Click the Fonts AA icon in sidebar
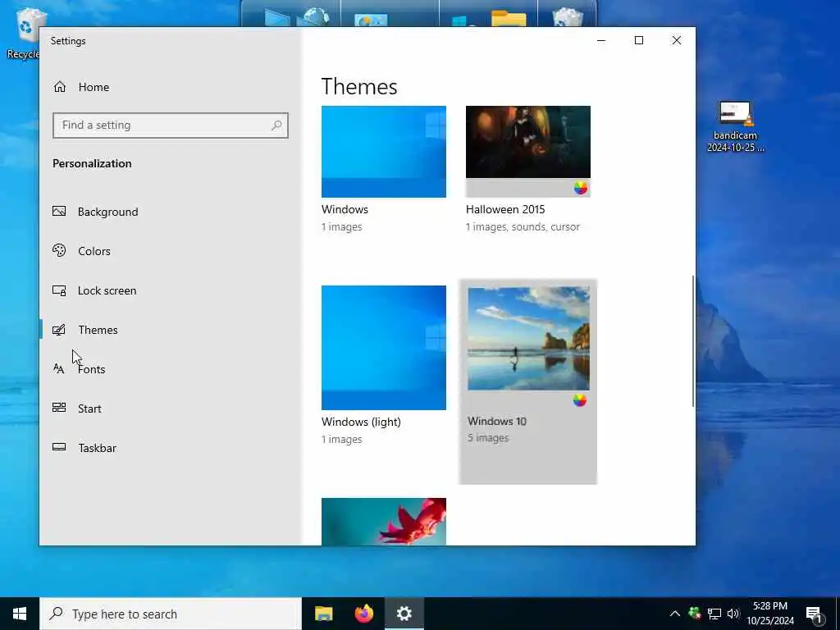840x630 pixels. click(59, 368)
